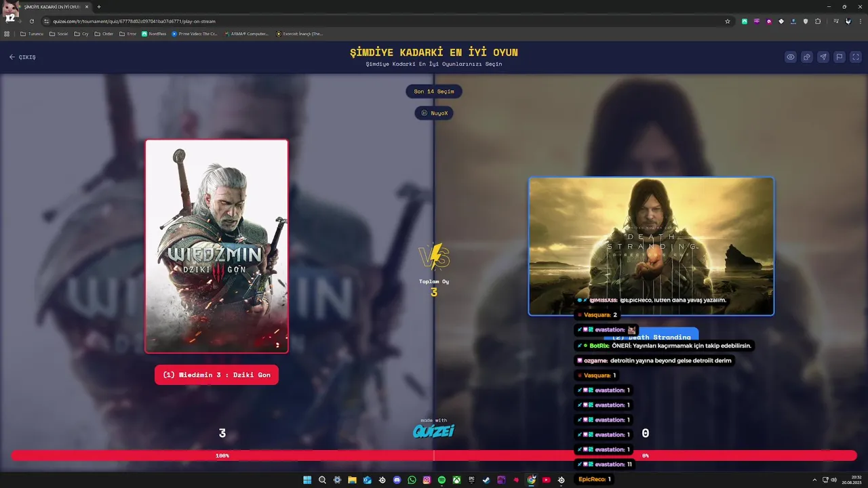Click the pink extension icon in toolbar
The image size is (868, 488).
point(769,21)
